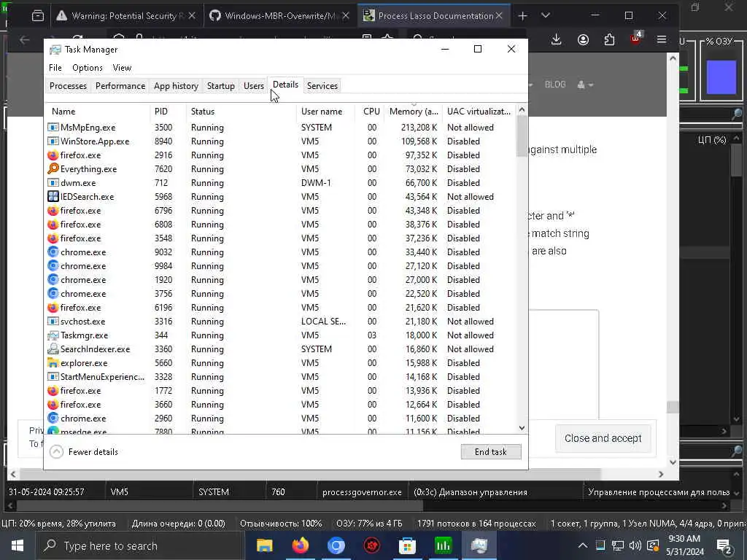Screen dimensions: 747x560
Task: Select the StartMenuExperience process row
Action: [281, 377]
